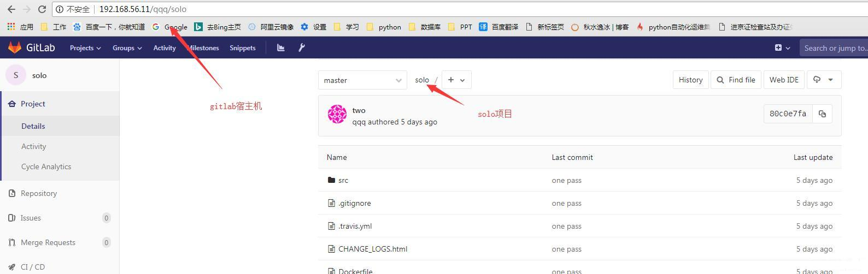Open the 学习 bookmark folder
This screenshot has width=868, height=274.
point(346,27)
